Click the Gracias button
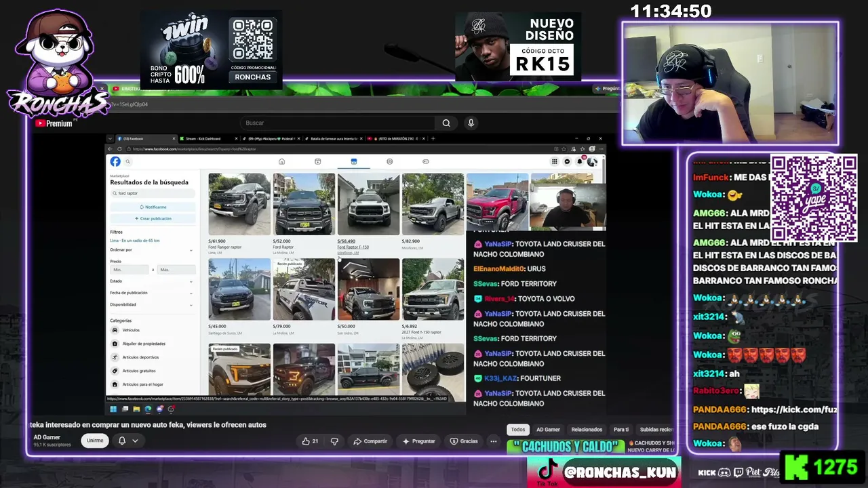868x488 pixels. coord(464,441)
